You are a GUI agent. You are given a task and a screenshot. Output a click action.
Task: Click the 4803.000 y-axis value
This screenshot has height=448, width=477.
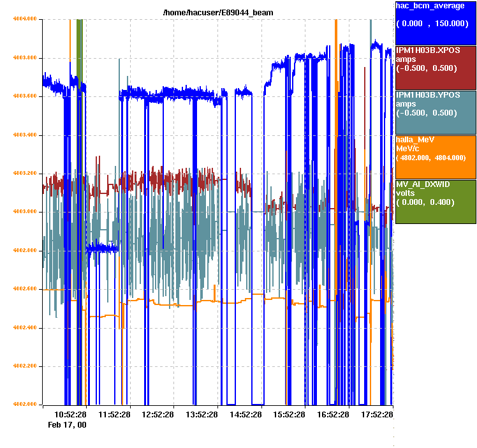point(26,212)
